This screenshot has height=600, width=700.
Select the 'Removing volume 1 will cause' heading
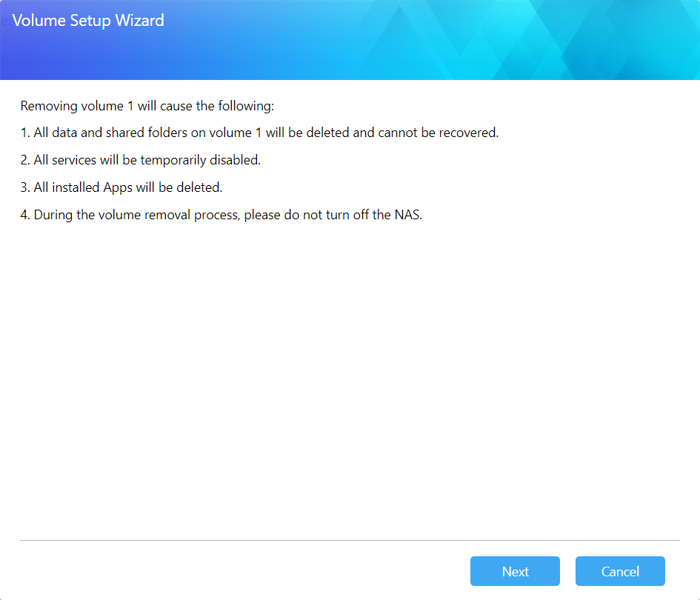(147, 106)
